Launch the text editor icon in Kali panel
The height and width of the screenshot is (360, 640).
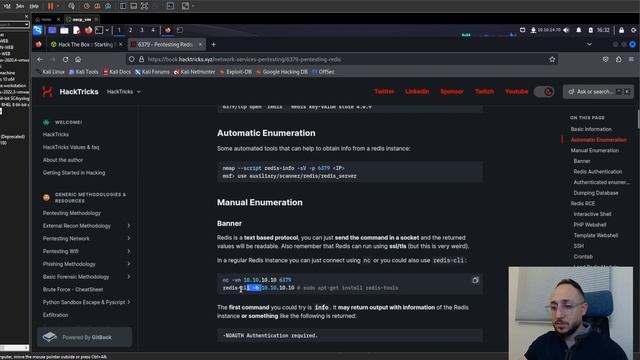pos(76,30)
